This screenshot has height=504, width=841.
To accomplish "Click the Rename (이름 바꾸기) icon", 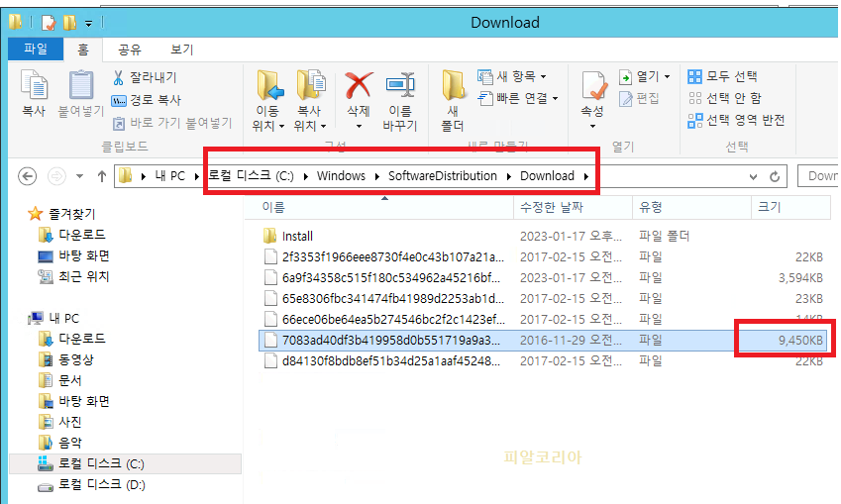I will pos(400,86).
